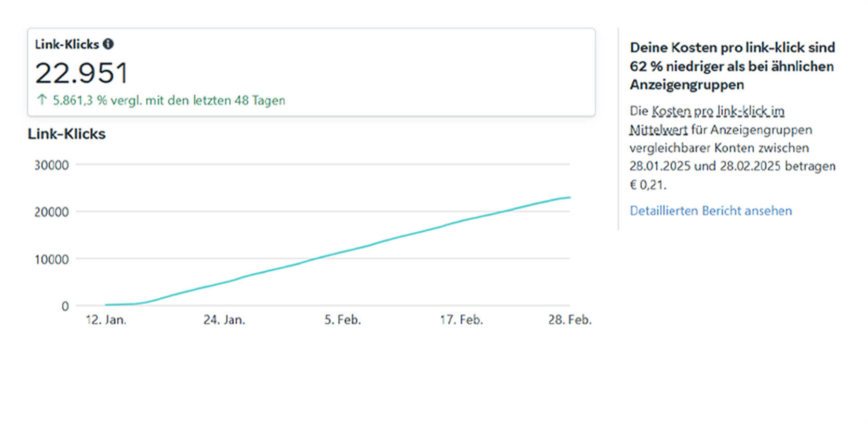Click the 28. Feb. axis date
Screen dimensions: 868x424
pyautogui.click(x=570, y=320)
